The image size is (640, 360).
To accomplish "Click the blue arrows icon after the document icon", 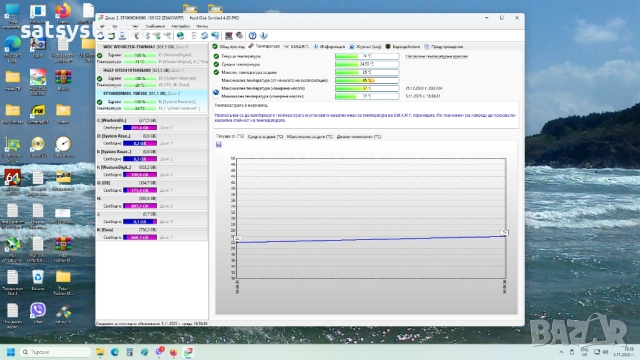I will point(204,36).
